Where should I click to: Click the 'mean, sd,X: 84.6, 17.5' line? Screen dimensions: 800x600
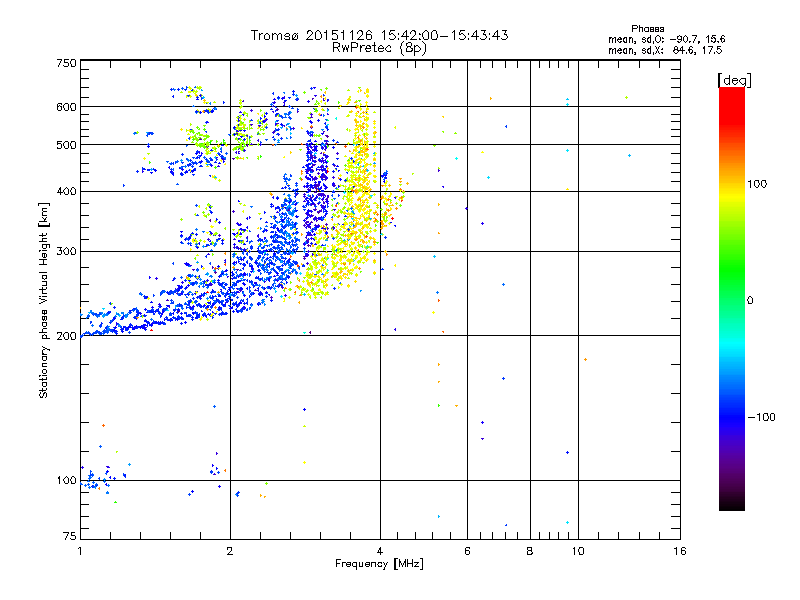665,50
